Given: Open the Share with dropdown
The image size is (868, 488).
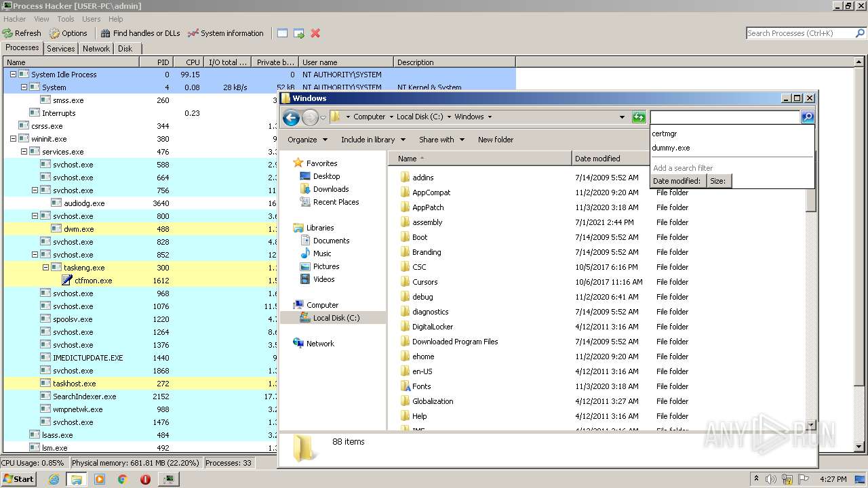Looking at the screenshot, I should tap(441, 140).
